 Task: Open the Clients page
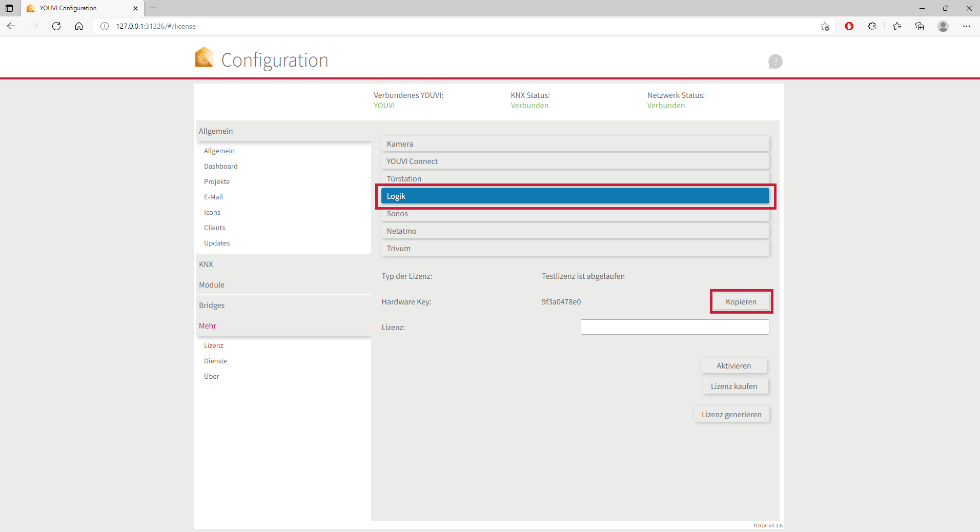point(214,228)
